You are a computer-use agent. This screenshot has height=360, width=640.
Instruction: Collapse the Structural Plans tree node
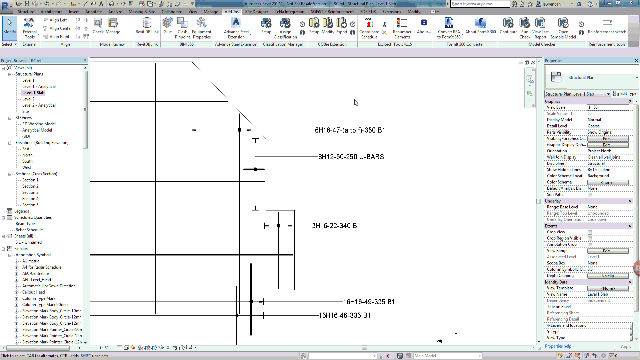pyautogui.click(x=9, y=74)
